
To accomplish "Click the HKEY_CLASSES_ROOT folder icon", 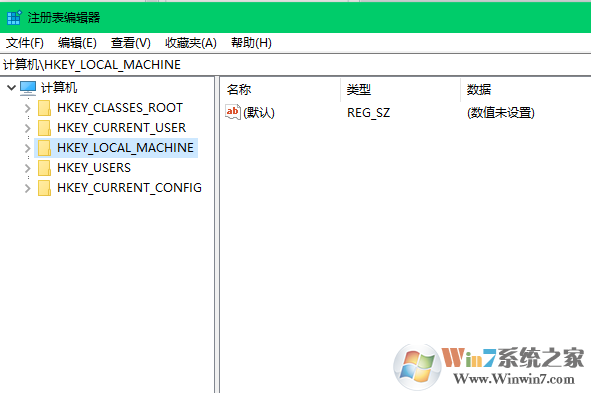I will 44,108.
